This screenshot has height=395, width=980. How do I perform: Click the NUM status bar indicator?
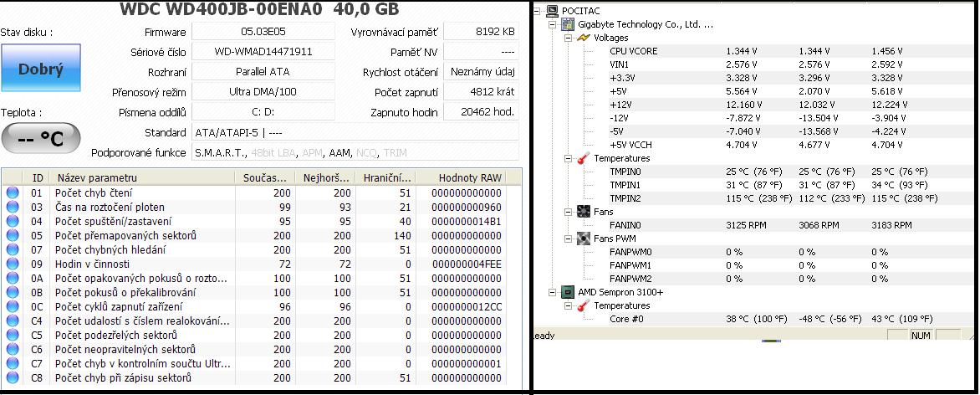921,336
